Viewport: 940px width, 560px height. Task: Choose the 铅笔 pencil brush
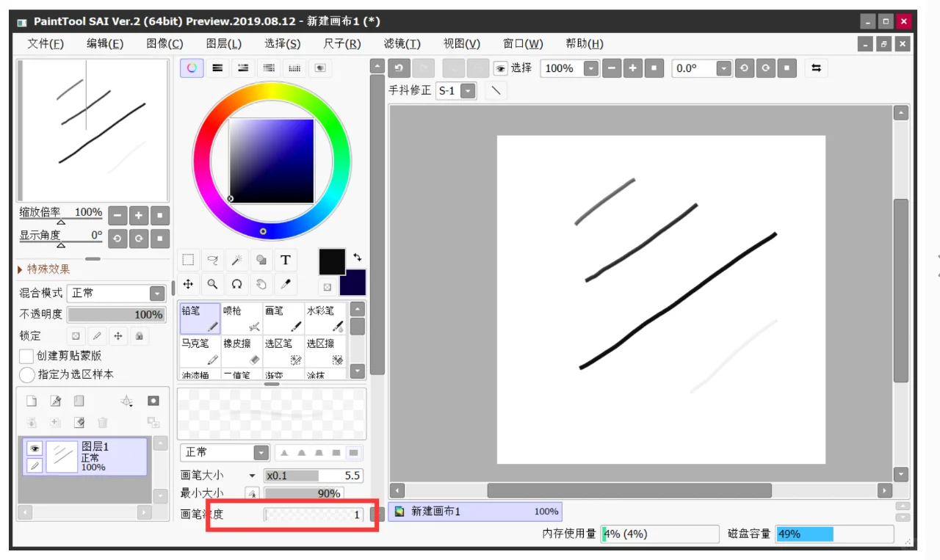[200, 319]
